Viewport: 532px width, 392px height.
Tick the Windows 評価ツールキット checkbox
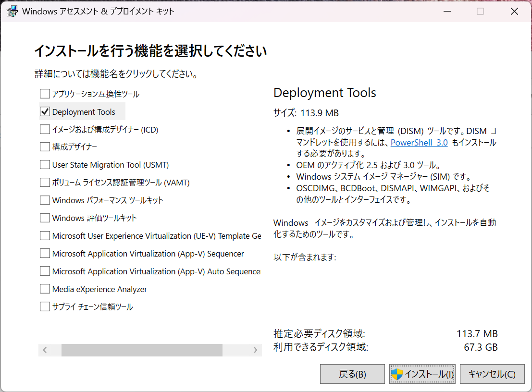point(45,218)
